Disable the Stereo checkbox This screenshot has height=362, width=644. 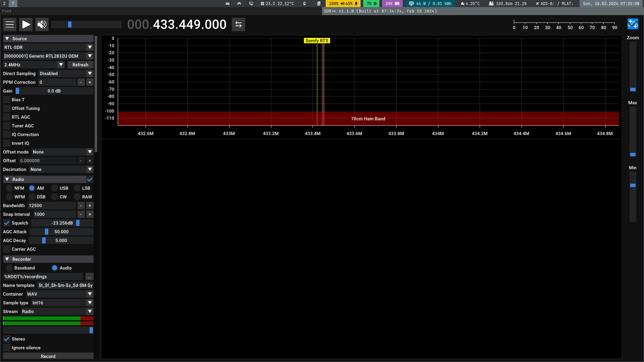pyautogui.click(x=7, y=339)
